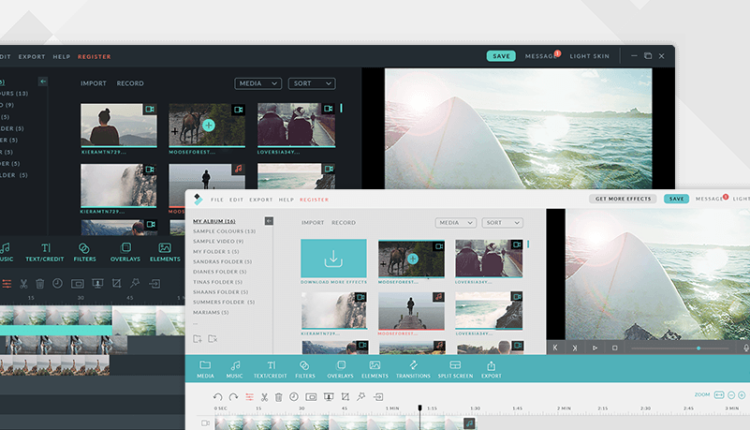Click the GET MORE EFFECTS button
Image resolution: width=750 pixels, height=430 pixels.
623,198
